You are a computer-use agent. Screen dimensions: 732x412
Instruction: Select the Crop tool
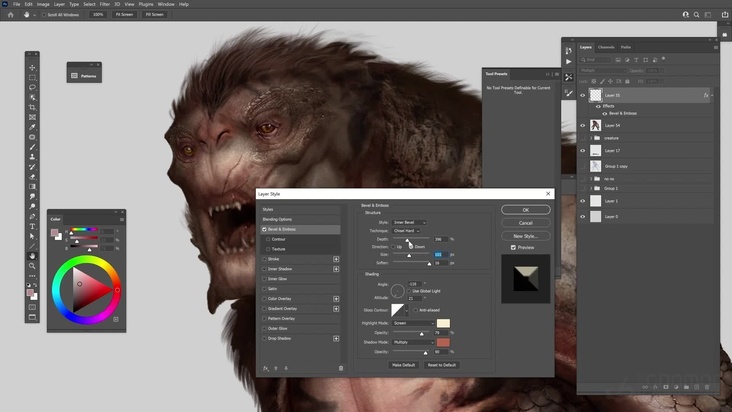coord(32,107)
